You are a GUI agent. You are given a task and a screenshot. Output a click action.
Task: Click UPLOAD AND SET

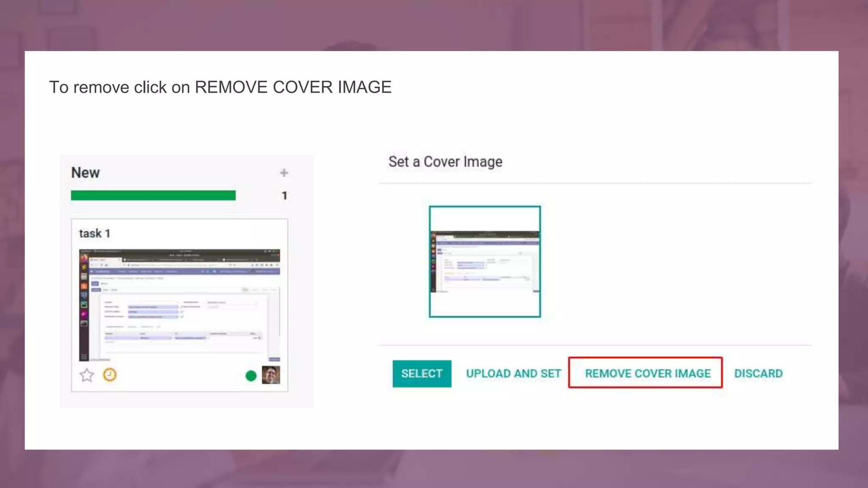point(513,374)
